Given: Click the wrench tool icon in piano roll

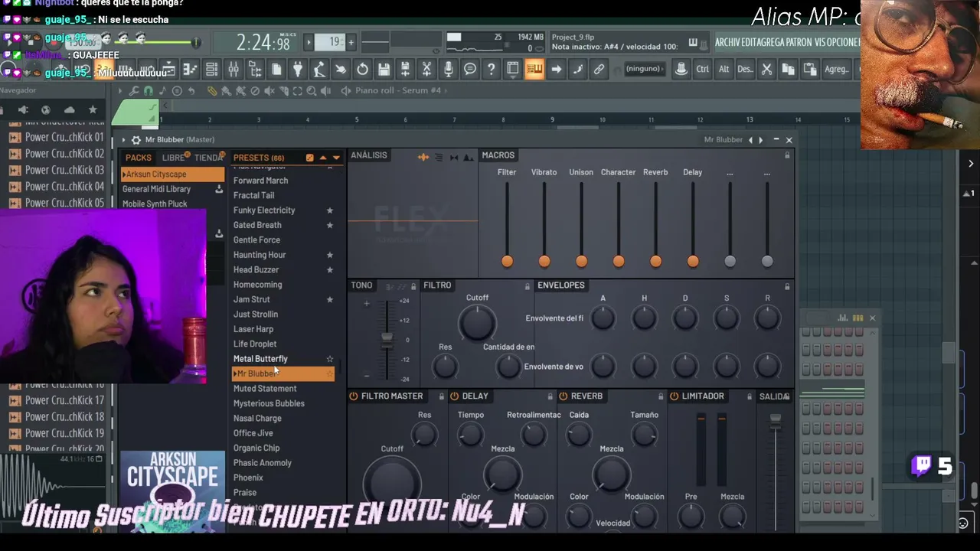Looking at the screenshot, I should 134,90.
